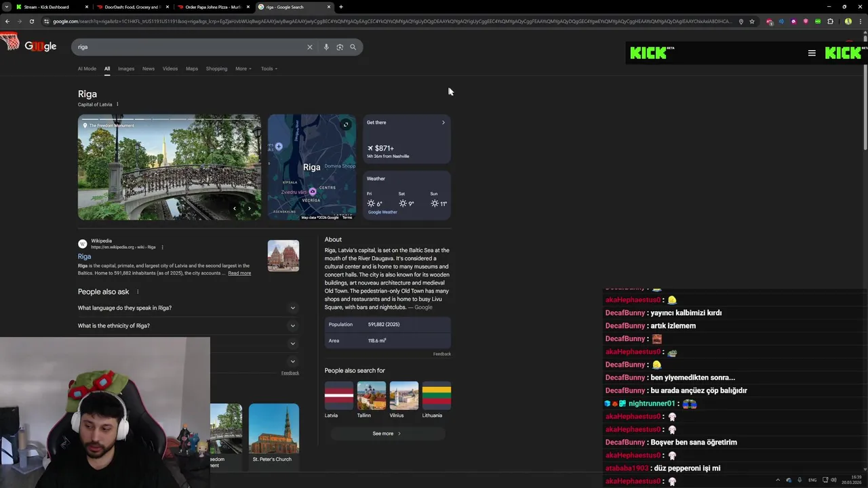The image size is (868, 488).
Task: Switch to Maps results
Action: (x=192, y=68)
